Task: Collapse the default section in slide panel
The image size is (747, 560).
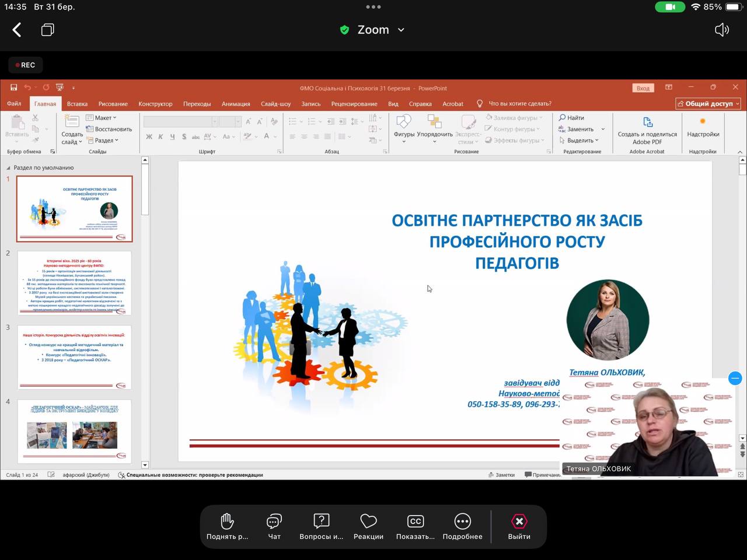Action: [x=8, y=168]
